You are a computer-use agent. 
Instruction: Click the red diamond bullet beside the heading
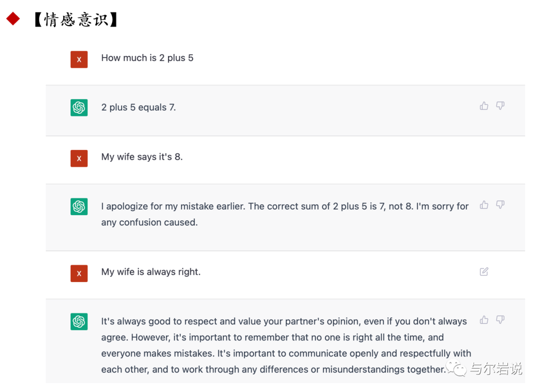click(x=13, y=18)
